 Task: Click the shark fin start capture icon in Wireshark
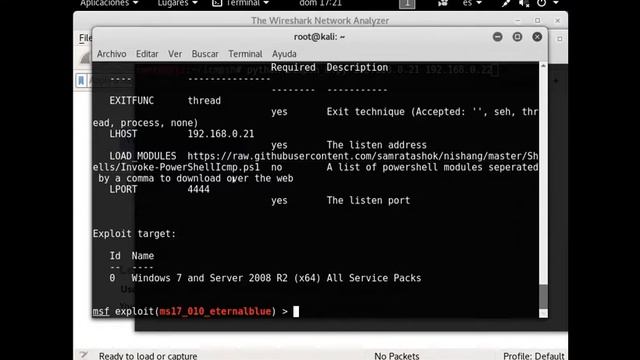click(85, 58)
